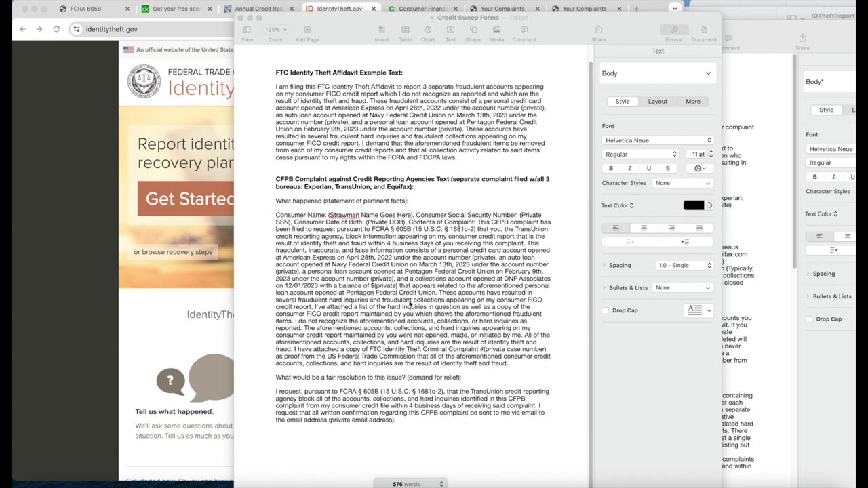
Task: Click the 11 pt font size field
Action: [x=696, y=155]
